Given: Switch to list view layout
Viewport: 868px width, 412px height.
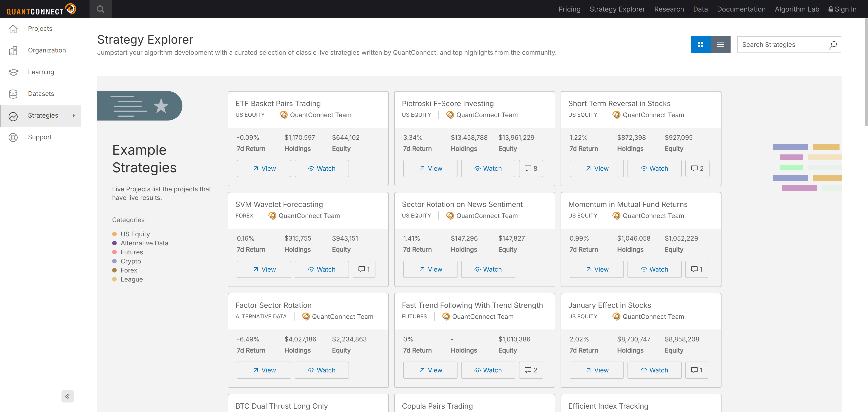Looking at the screenshot, I should click(x=720, y=45).
